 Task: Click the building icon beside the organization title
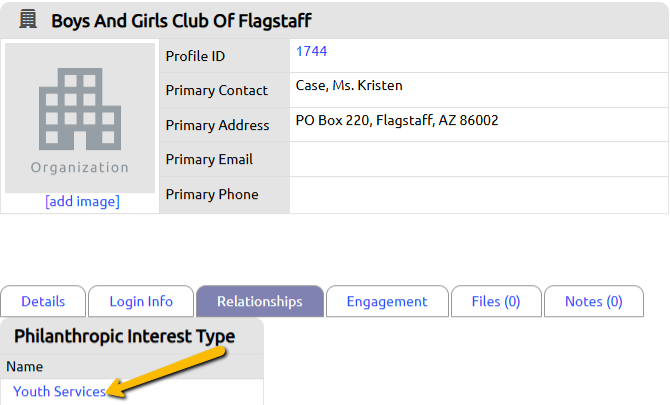click(x=28, y=20)
